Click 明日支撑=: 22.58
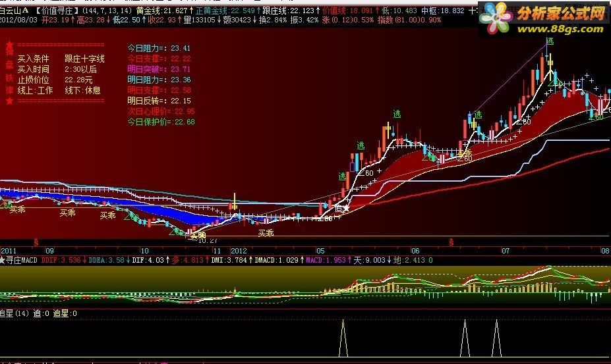 (x=159, y=90)
